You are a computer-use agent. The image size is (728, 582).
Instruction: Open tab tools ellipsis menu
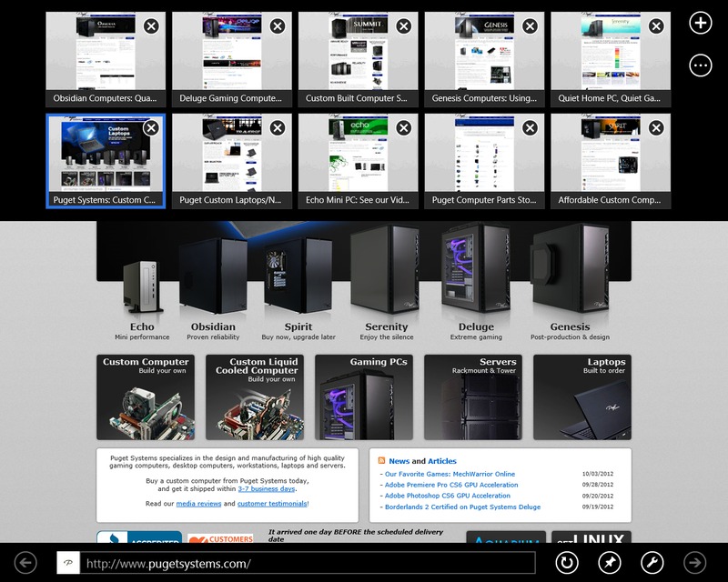[x=700, y=65]
